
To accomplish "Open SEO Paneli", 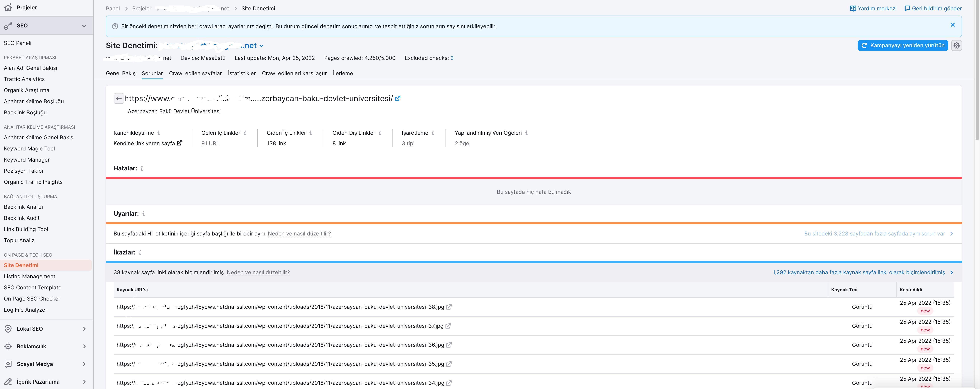I will (x=17, y=43).
